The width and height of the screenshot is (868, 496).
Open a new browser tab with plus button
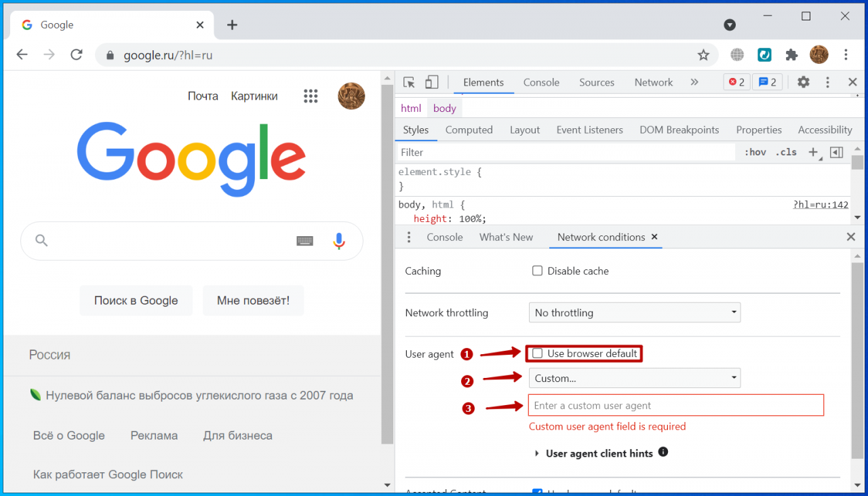(x=232, y=25)
